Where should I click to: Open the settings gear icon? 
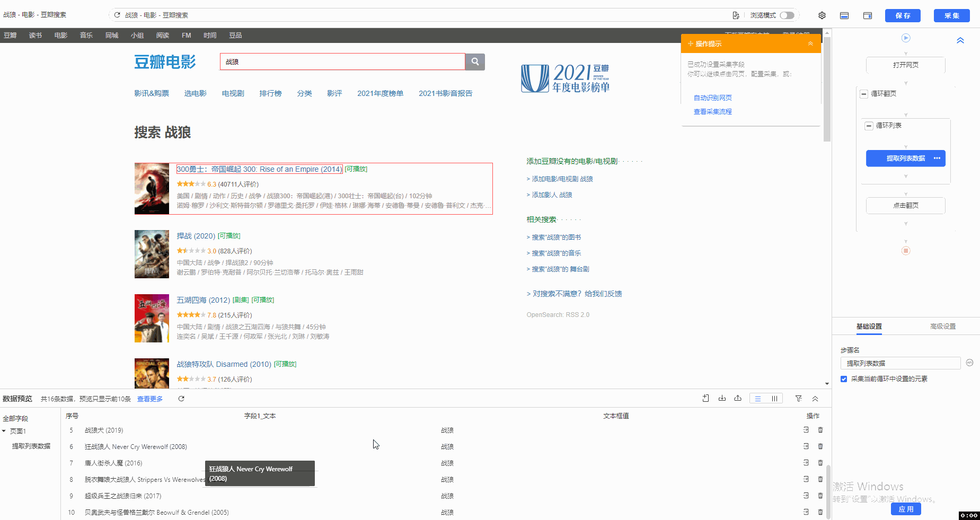click(822, 15)
